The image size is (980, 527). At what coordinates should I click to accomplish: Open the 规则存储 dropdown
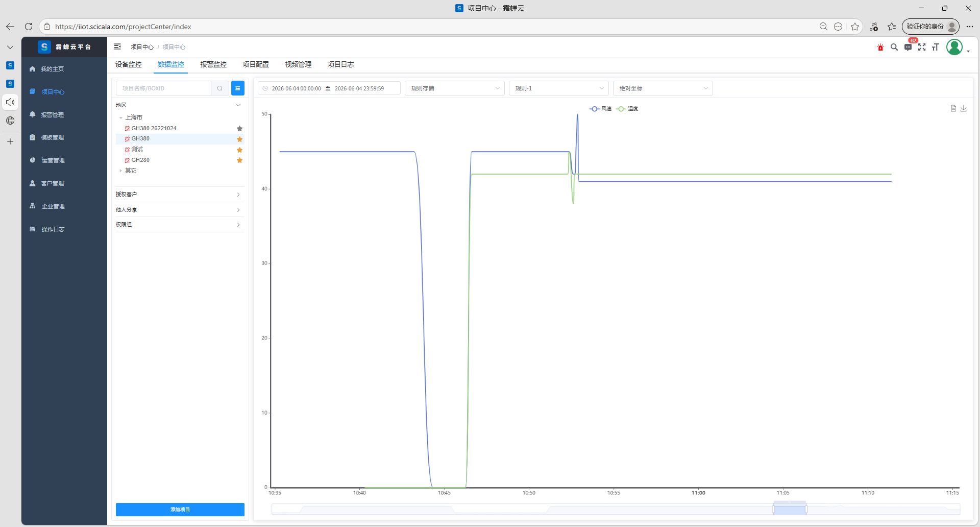(x=455, y=88)
